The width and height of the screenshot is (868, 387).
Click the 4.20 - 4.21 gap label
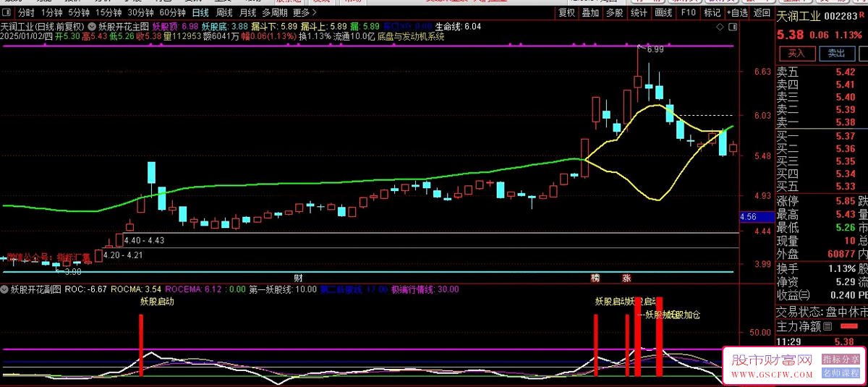124,255
